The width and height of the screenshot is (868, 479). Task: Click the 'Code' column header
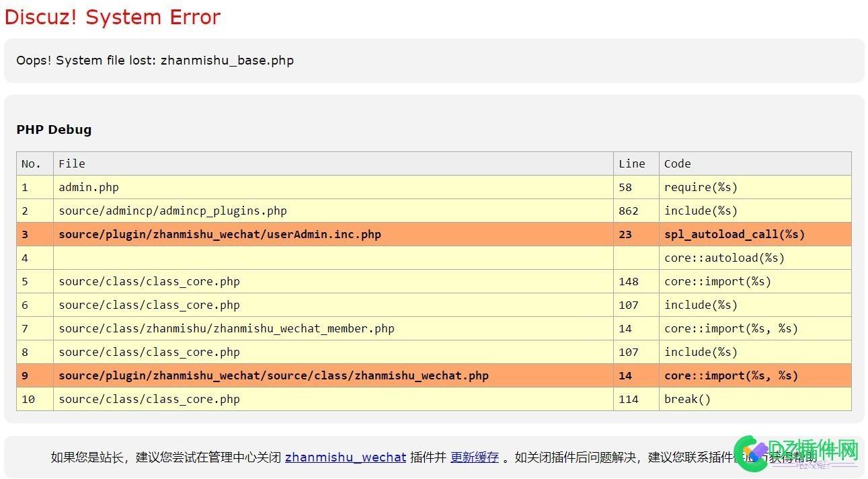(676, 163)
